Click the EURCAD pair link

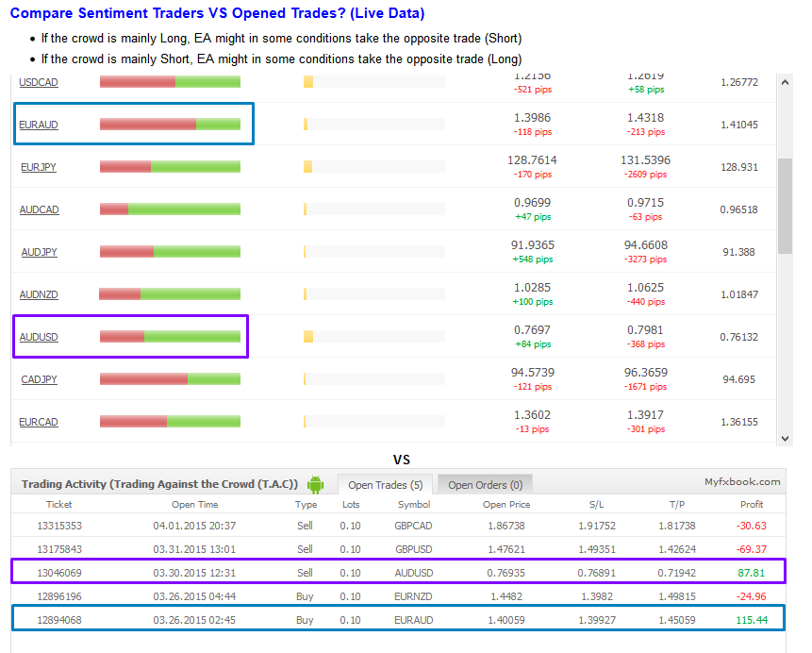click(x=39, y=422)
